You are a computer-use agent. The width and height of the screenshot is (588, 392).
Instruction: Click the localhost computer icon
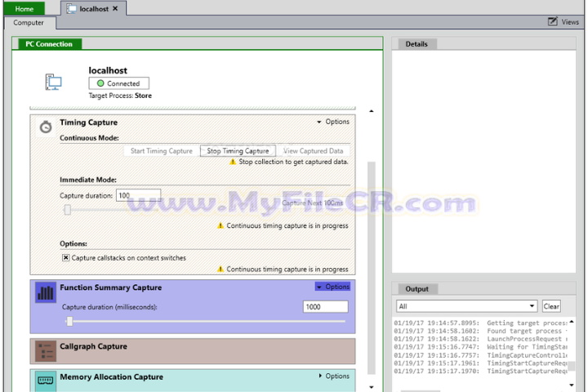click(54, 82)
